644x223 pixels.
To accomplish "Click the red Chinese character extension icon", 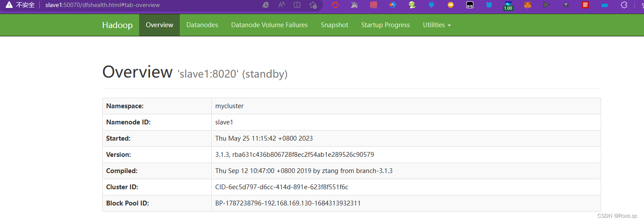I will (x=374, y=5).
